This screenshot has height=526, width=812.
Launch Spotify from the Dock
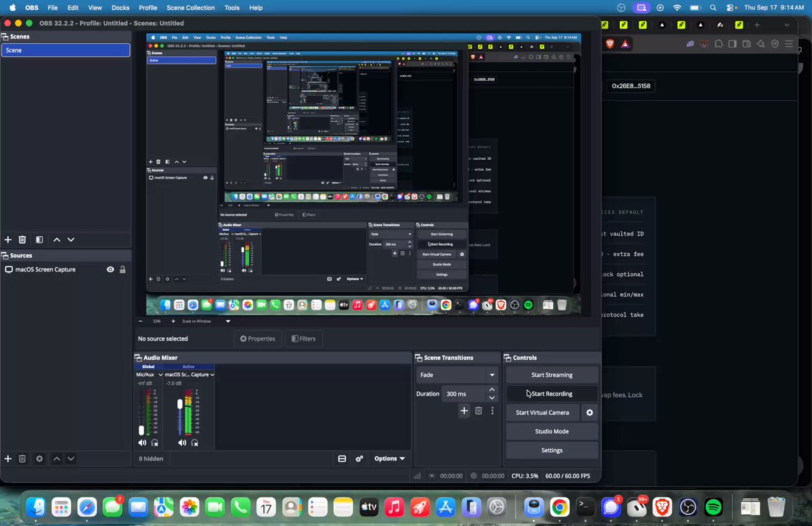713,506
